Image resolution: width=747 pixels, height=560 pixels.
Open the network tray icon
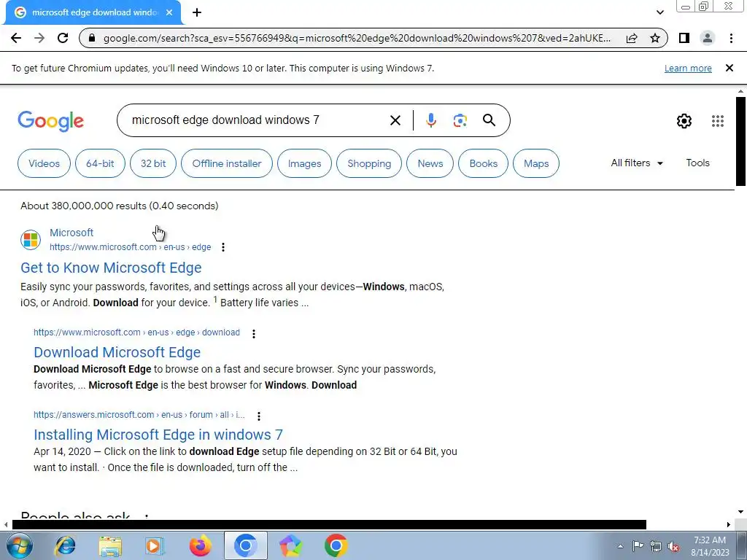656,546
